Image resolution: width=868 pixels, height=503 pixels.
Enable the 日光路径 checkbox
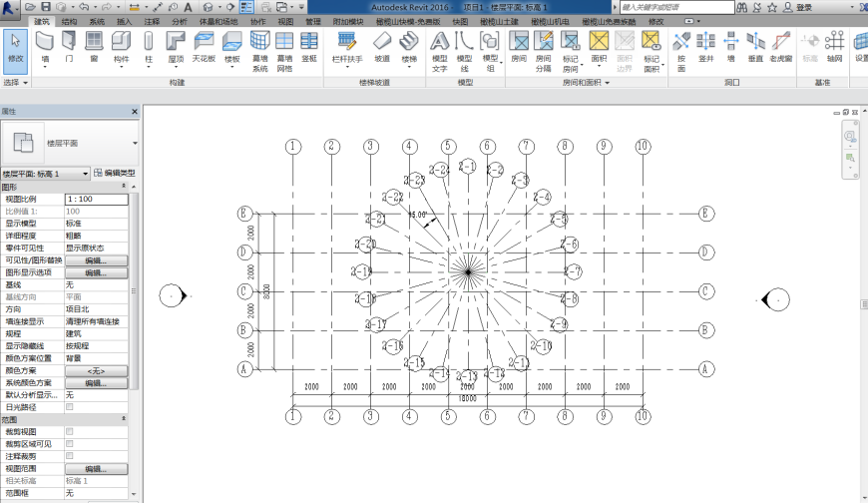(69, 407)
